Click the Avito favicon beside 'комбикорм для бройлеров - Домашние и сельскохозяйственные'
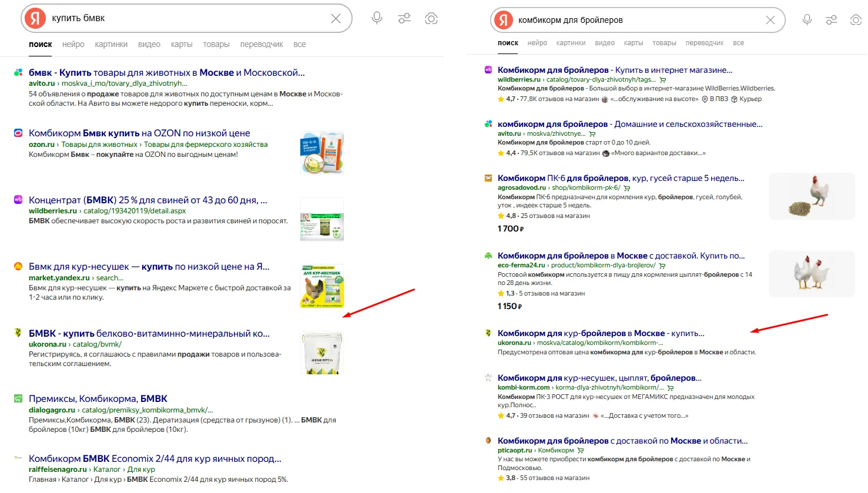This screenshot has width=868, height=493. (488, 124)
